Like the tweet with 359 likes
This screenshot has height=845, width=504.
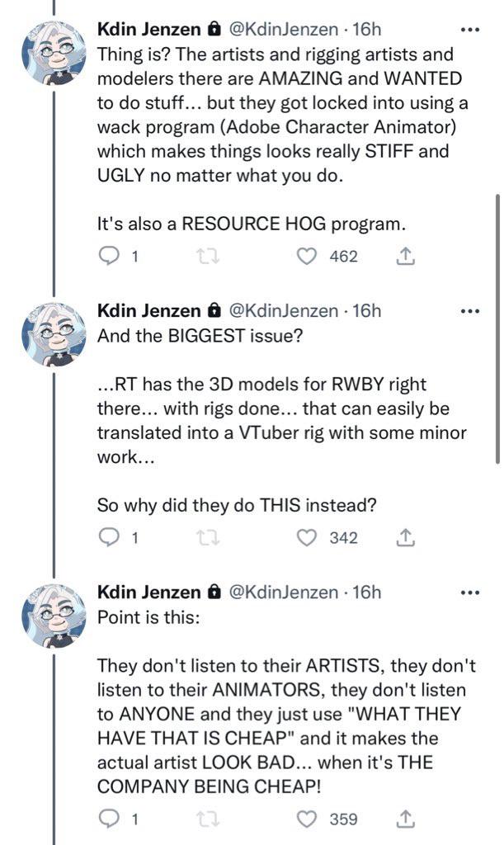(307, 819)
